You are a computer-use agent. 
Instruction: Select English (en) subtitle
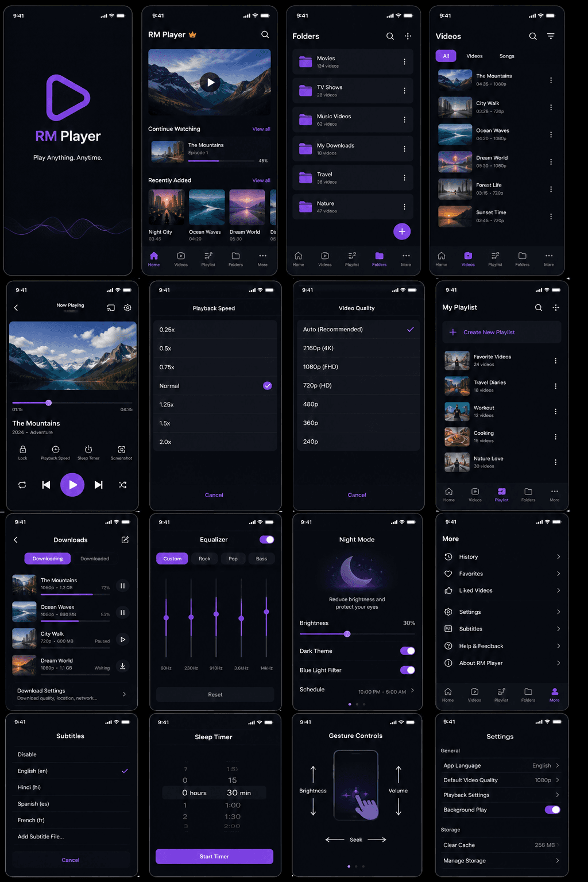tap(72, 771)
